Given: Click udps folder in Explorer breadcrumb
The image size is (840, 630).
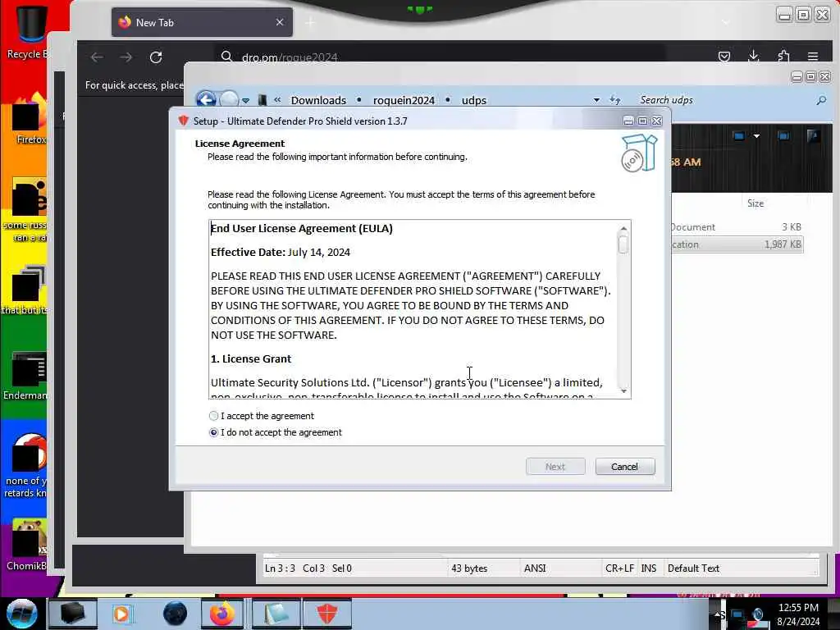Looking at the screenshot, I should coord(474,100).
